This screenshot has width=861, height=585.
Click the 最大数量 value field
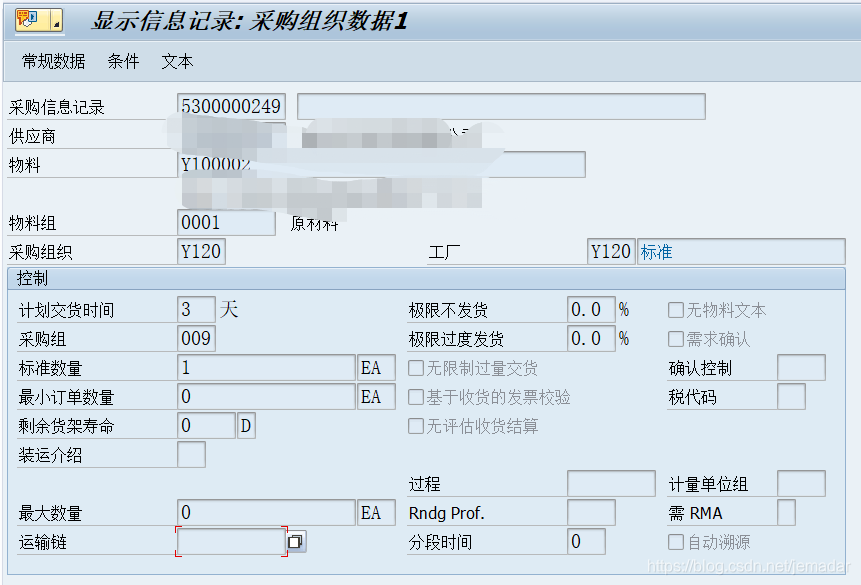pyautogui.click(x=266, y=512)
